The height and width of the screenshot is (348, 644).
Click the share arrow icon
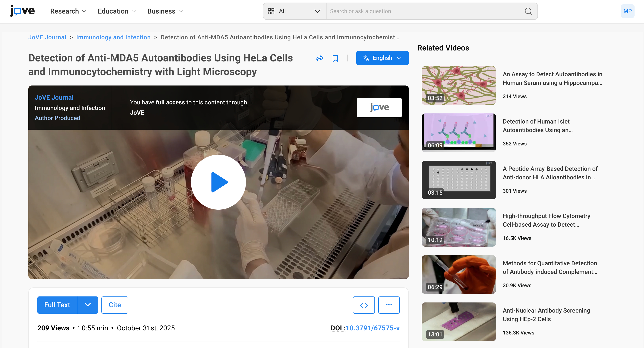(320, 58)
